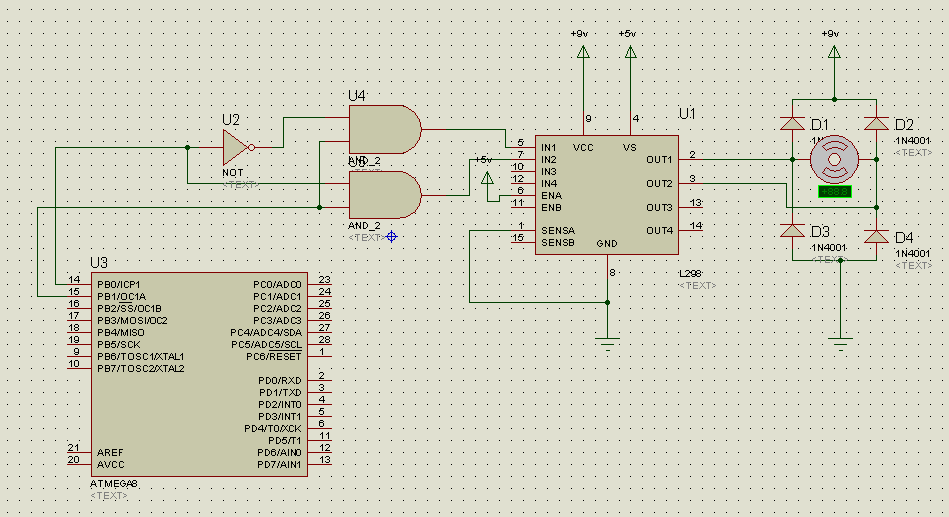Click the blue origin crosshair marker
The image size is (949, 517).
pyautogui.click(x=392, y=237)
